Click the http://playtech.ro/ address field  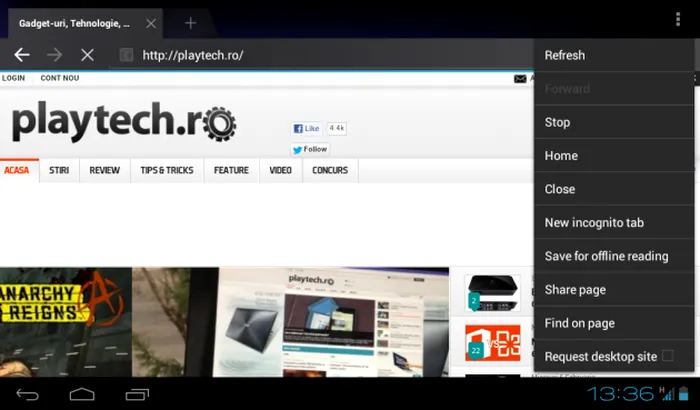[321, 55]
